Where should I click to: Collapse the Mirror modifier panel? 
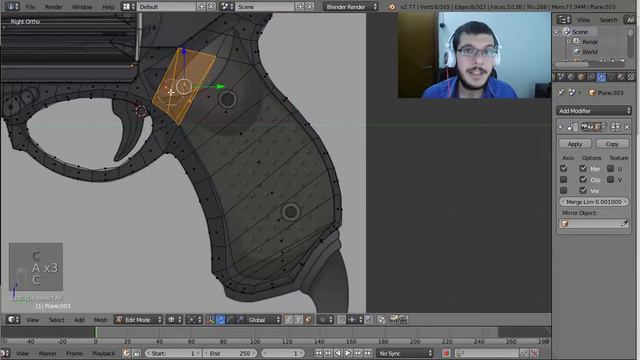click(x=560, y=127)
